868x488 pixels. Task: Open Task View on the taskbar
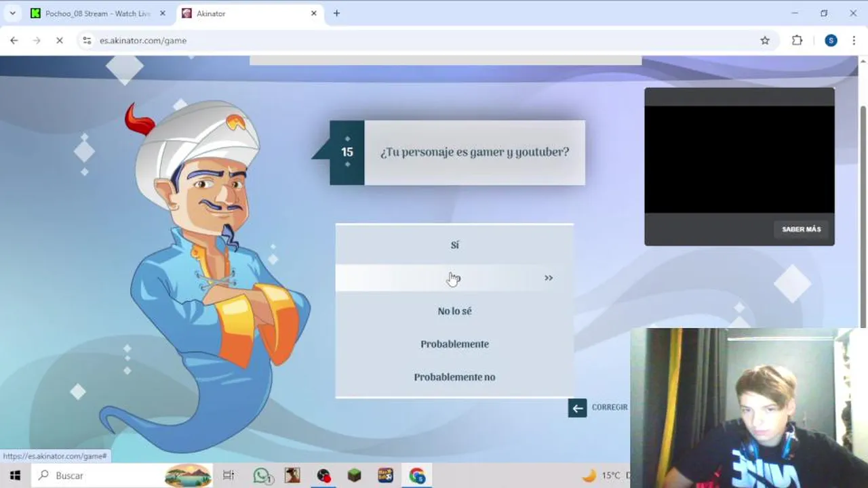click(x=229, y=476)
